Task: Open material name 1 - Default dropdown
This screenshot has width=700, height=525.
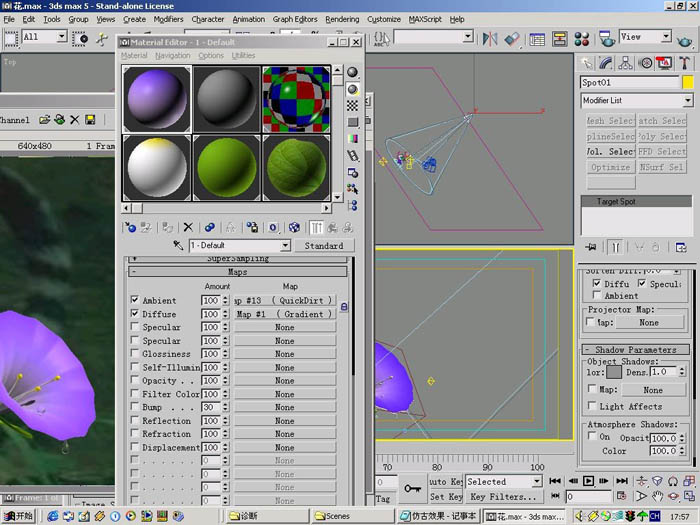Action: (285, 246)
